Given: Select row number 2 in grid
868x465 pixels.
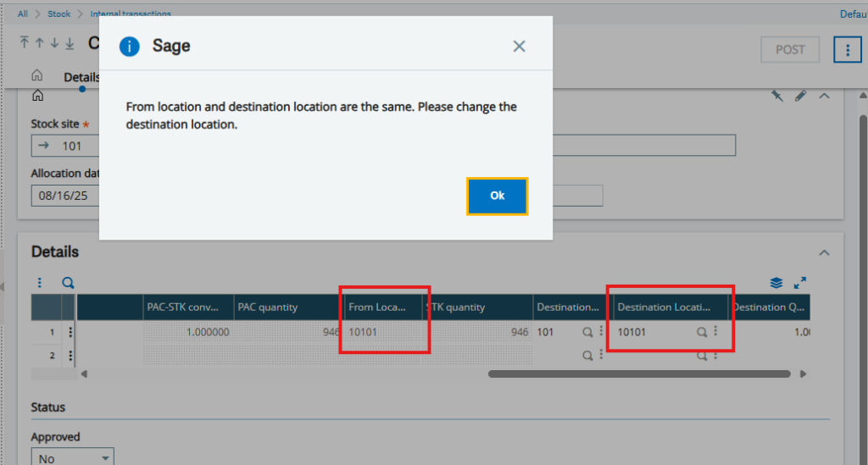Looking at the screenshot, I should (x=52, y=355).
